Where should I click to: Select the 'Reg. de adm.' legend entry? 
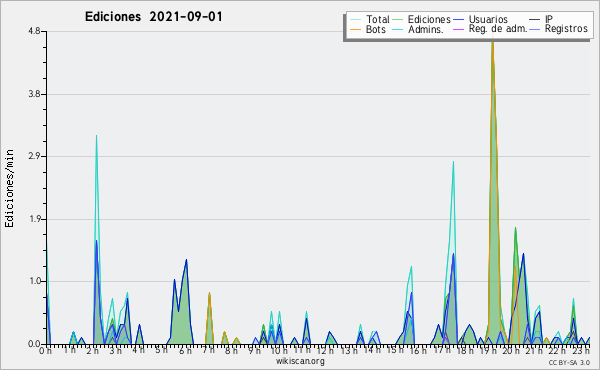pyautogui.click(x=498, y=29)
